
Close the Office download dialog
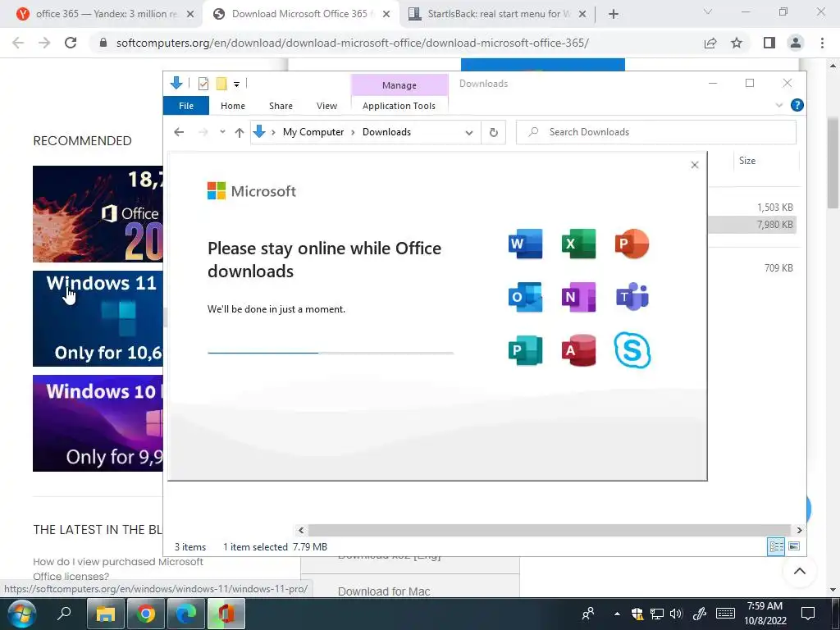(x=695, y=165)
